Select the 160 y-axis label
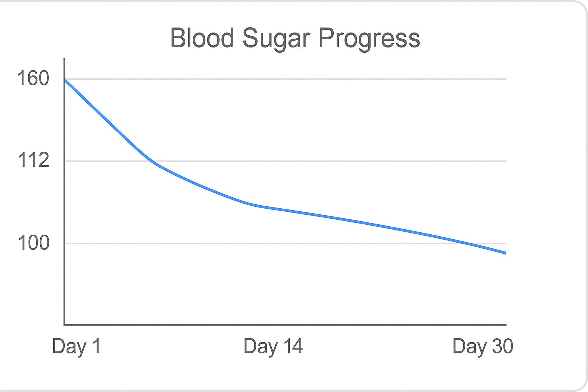The width and height of the screenshot is (588, 392). [x=33, y=79]
